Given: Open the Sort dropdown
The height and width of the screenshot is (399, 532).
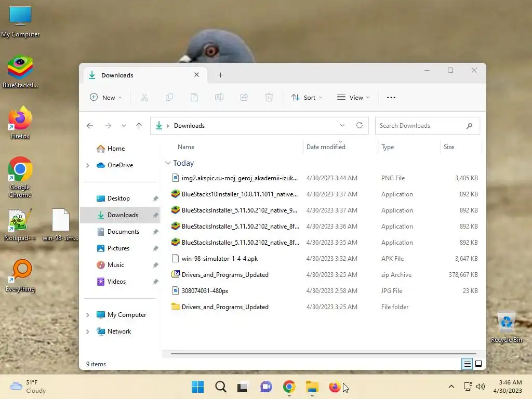Looking at the screenshot, I should pyautogui.click(x=307, y=98).
